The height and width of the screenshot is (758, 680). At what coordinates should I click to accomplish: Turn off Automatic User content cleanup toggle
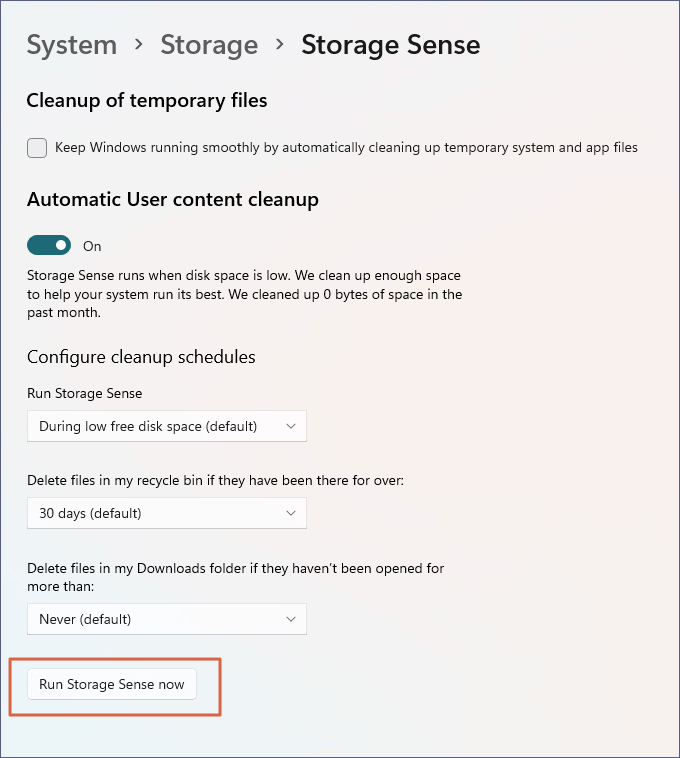pos(49,245)
